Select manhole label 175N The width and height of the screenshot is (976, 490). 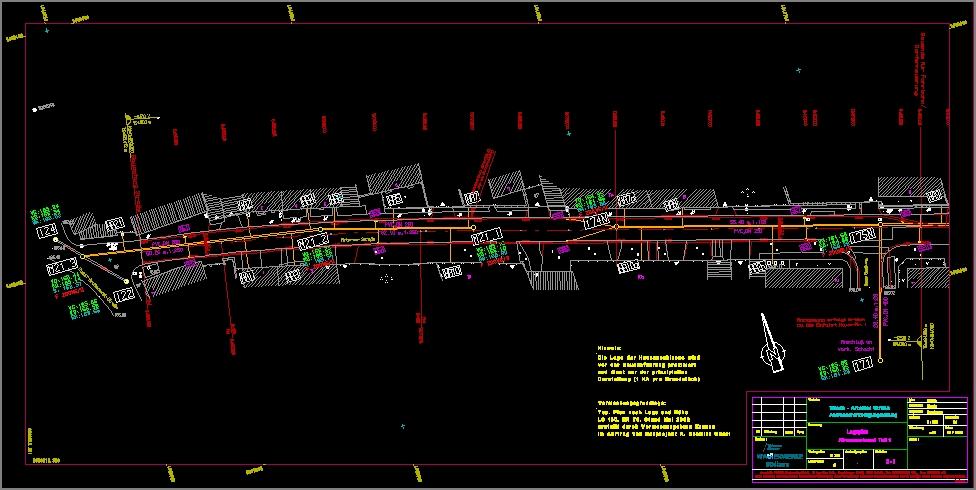[x=862, y=235]
